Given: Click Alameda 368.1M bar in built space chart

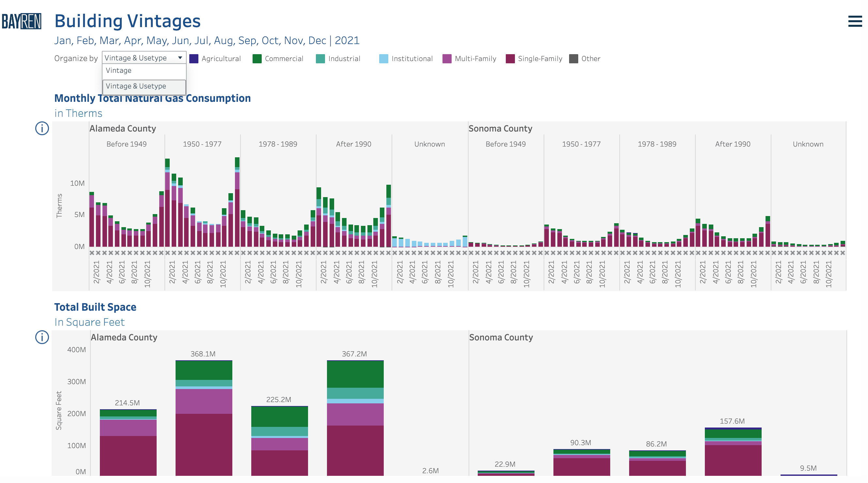Looking at the screenshot, I should click(x=204, y=418).
